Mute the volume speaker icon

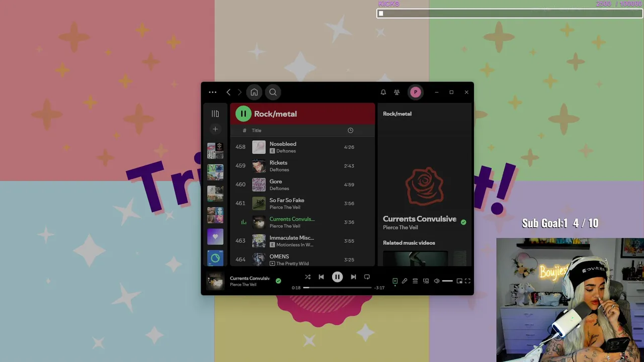[x=437, y=281]
